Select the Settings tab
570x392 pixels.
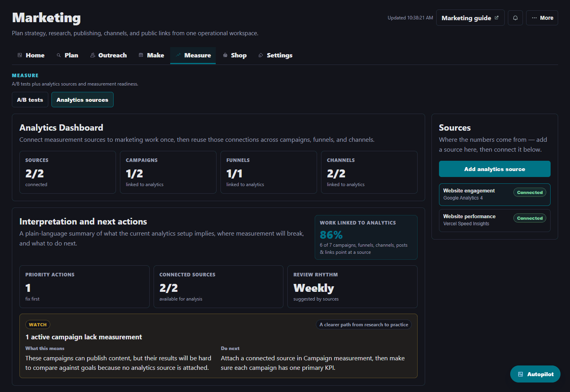(275, 55)
